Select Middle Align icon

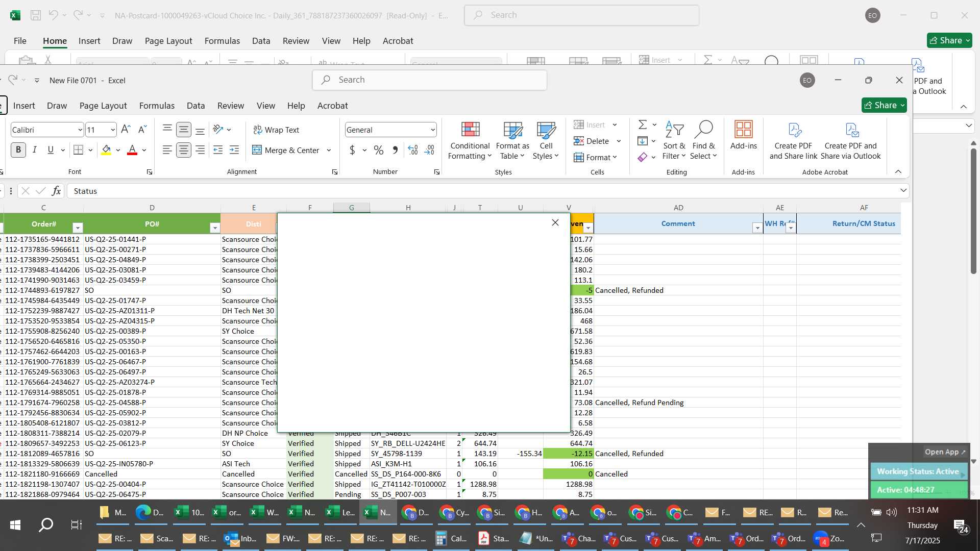click(184, 130)
